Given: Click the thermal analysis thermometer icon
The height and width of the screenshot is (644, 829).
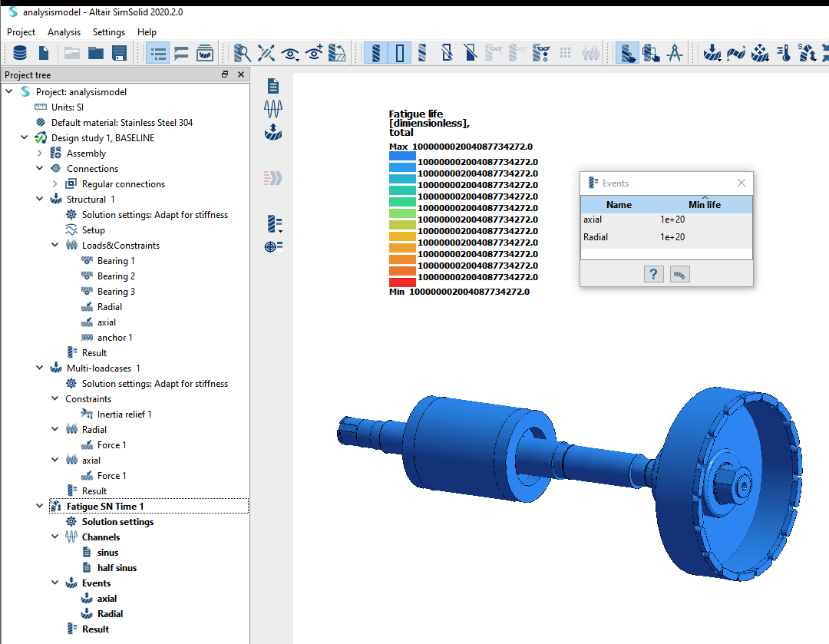Looking at the screenshot, I should point(784,53).
